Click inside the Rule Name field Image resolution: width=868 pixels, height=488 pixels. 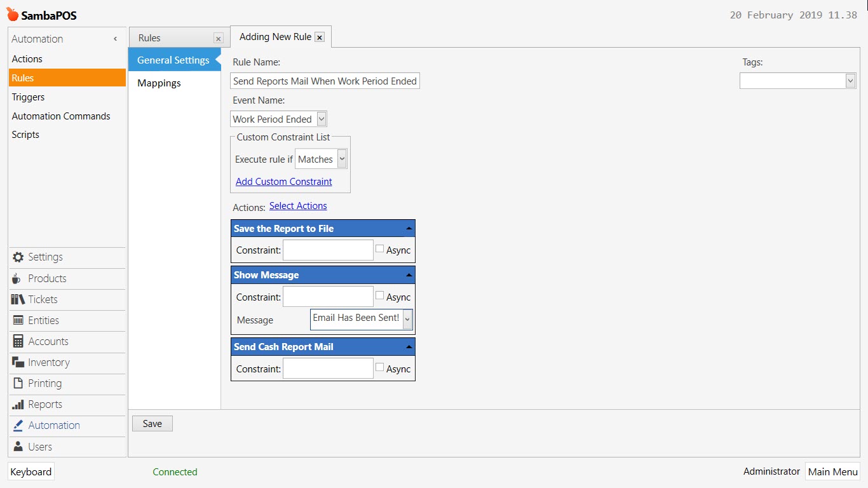click(x=324, y=81)
